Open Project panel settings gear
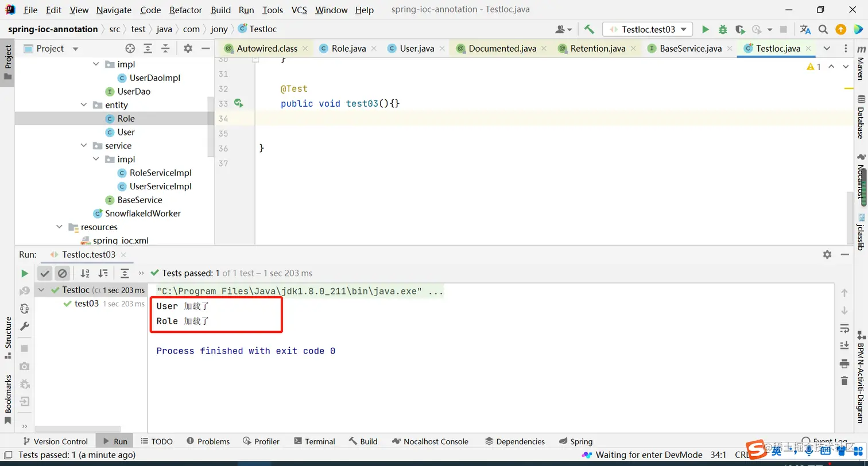 click(188, 49)
